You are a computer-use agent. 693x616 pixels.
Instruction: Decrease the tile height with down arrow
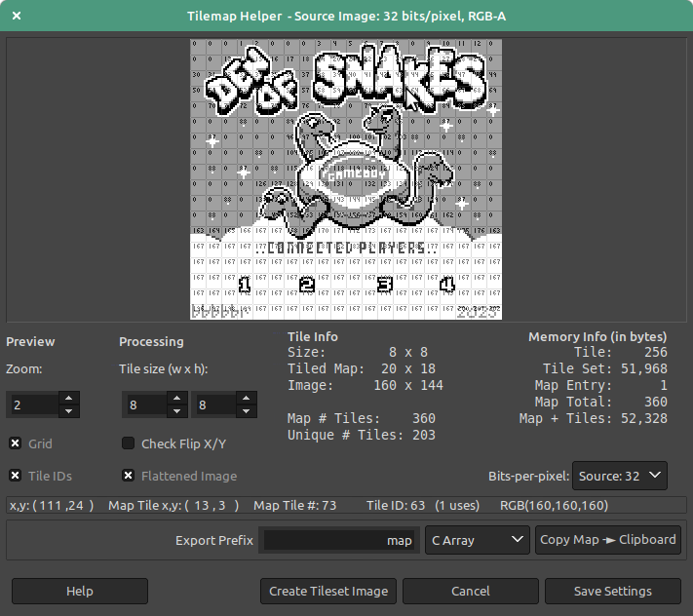tap(247, 411)
